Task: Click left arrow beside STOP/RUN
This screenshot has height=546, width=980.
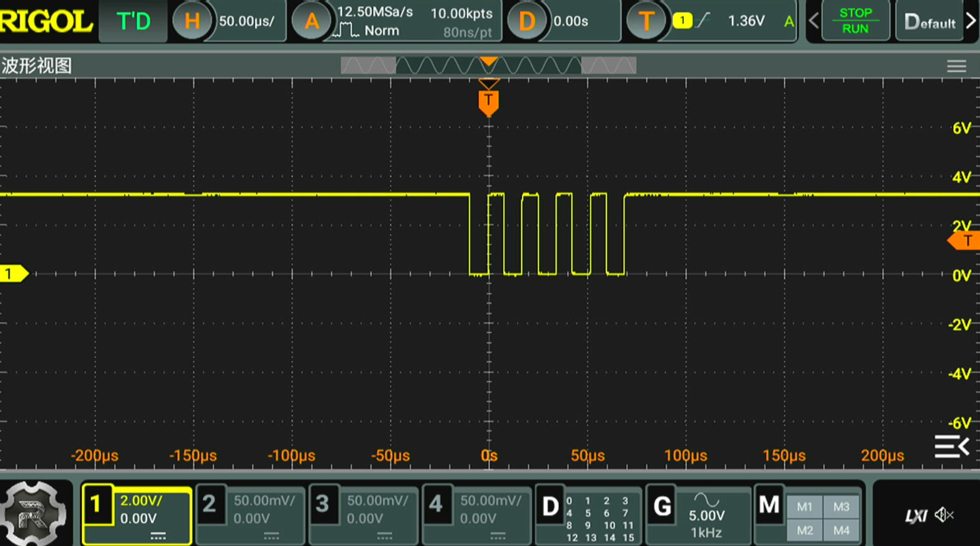Action: pos(814,21)
